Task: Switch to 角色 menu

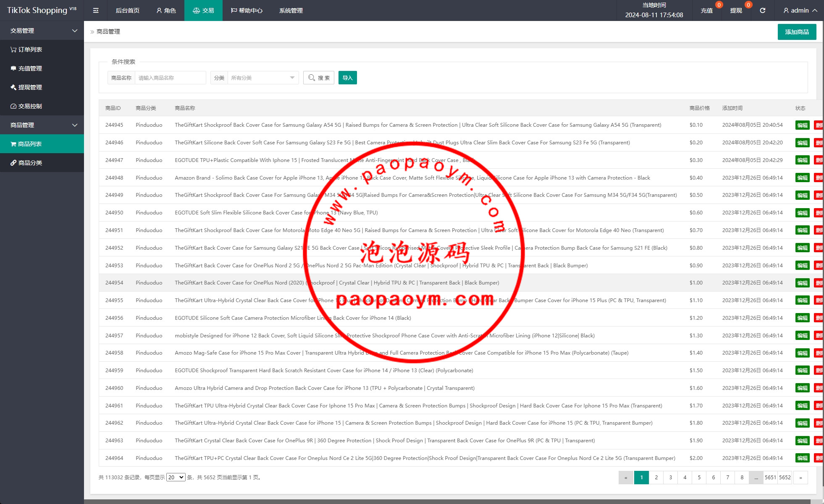Action: [x=166, y=10]
